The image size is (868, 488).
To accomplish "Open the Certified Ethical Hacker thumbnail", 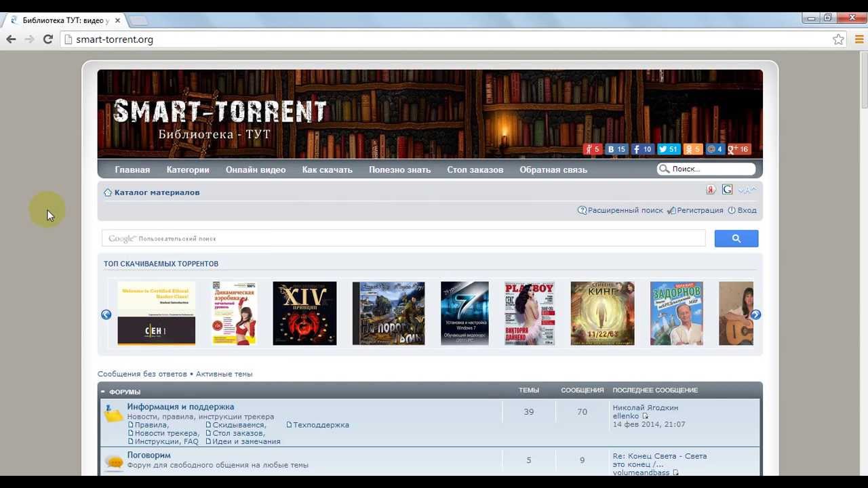I will point(157,313).
